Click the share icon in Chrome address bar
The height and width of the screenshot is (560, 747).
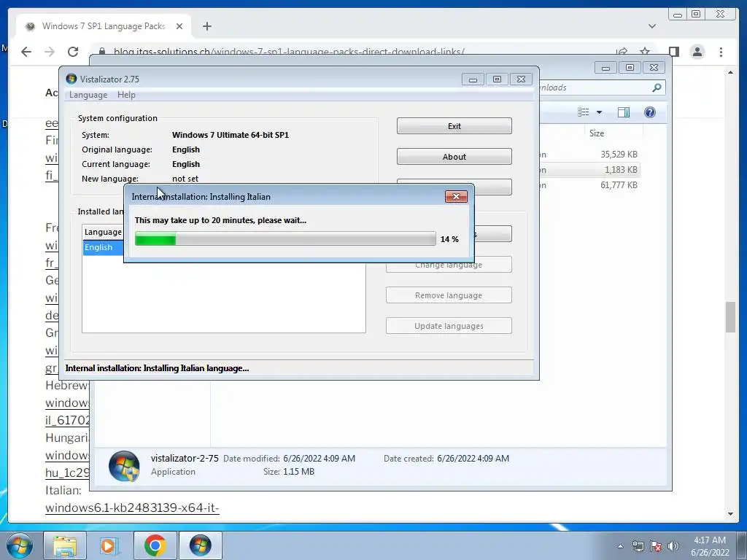(x=622, y=52)
